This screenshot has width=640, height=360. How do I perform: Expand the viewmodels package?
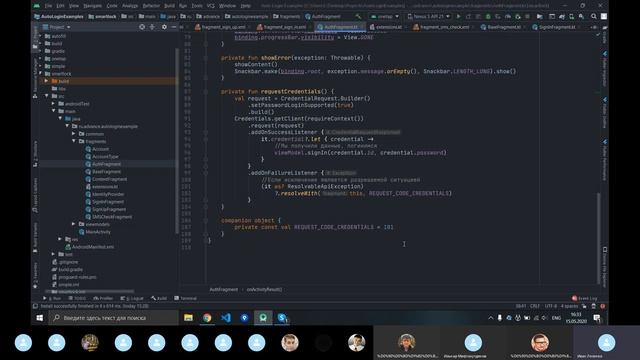(74, 224)
